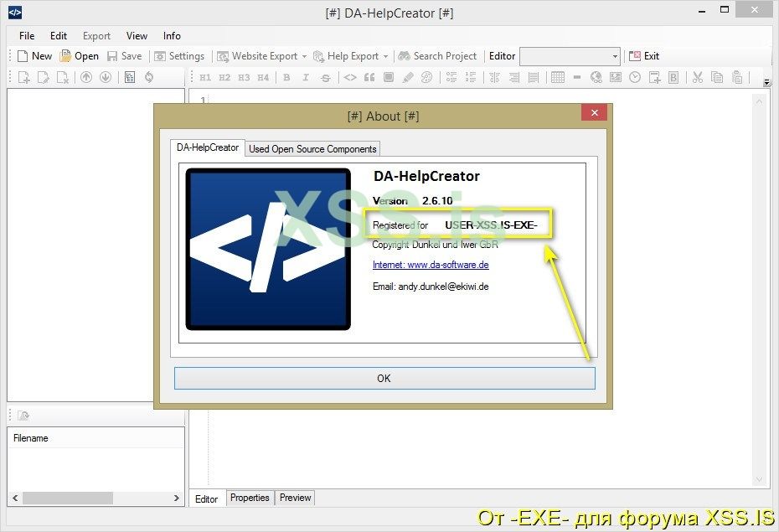Open the File menu
The height and width of the screenshot is (532, 779).
(x=27, y=36)
